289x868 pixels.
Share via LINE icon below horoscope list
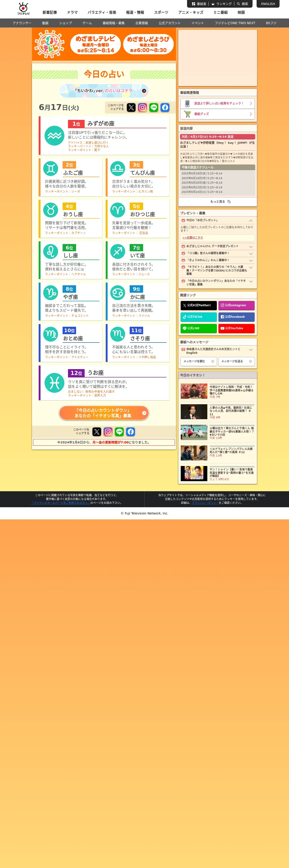119,432
